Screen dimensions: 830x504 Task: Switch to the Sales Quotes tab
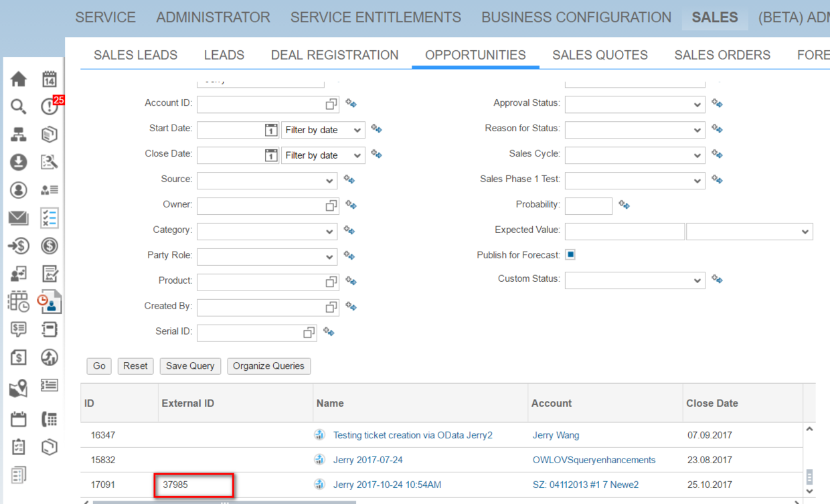point(600,55)
